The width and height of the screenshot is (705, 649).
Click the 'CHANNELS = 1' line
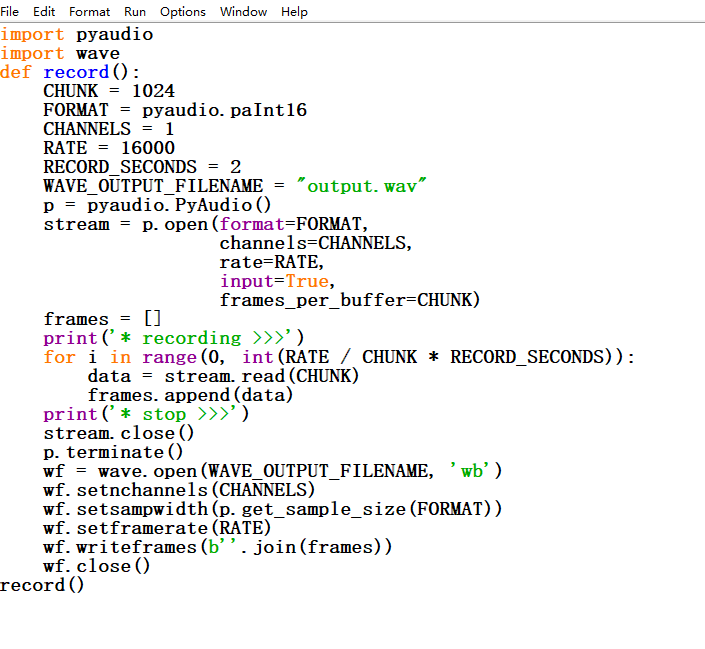(x=108, y=129)
